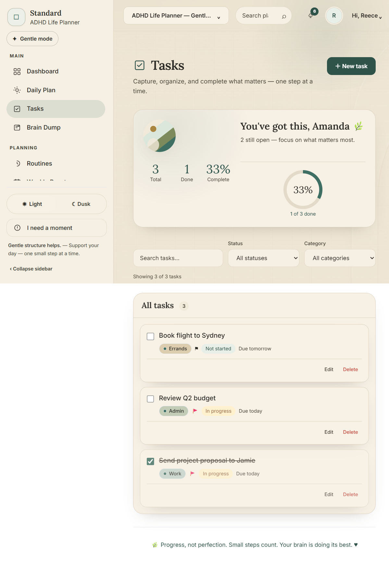
Task: Check the Book flight to Sydney checkbox
Action: (150, 336)
